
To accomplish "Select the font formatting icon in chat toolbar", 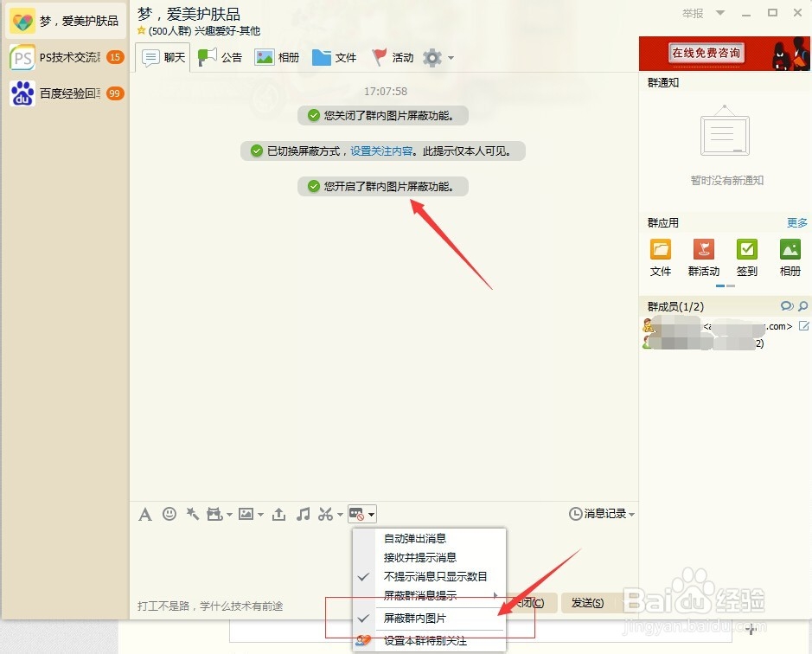I will pyautogui.click(x=144, y=514).
